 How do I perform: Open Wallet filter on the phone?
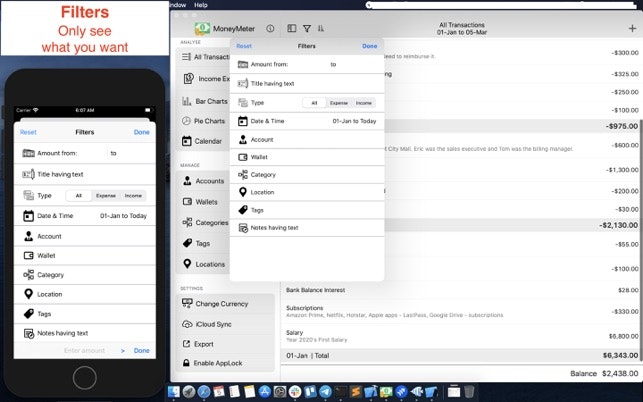pyautogui.click(x=85, y=256)
